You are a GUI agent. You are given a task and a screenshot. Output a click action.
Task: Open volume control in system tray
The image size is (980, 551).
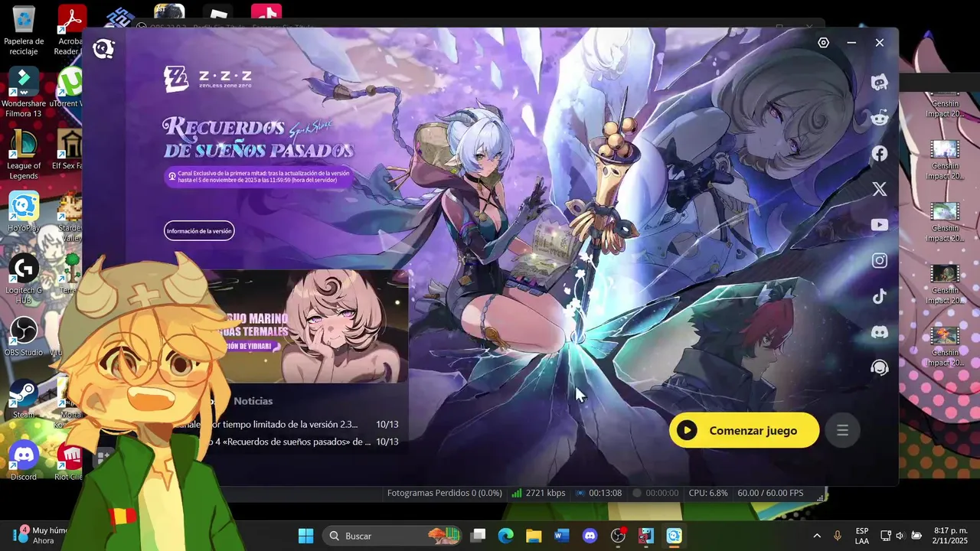click(900, 536)
